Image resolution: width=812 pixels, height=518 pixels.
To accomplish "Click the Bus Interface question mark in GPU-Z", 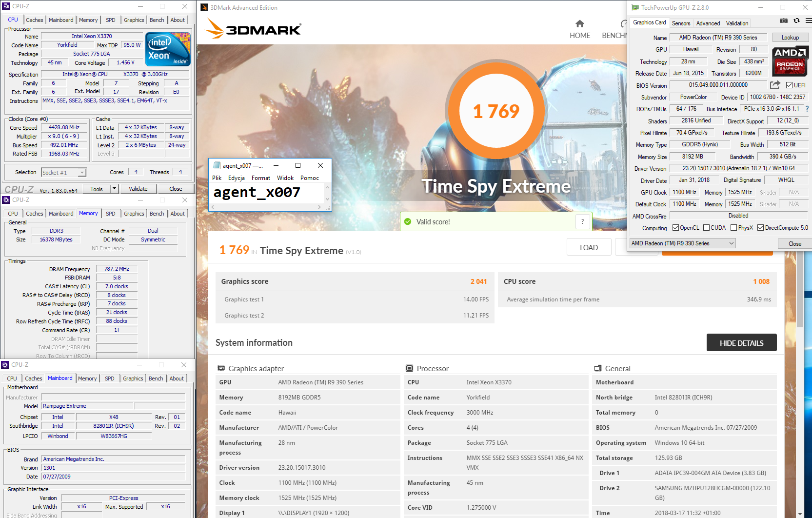I will coord(807,109).
